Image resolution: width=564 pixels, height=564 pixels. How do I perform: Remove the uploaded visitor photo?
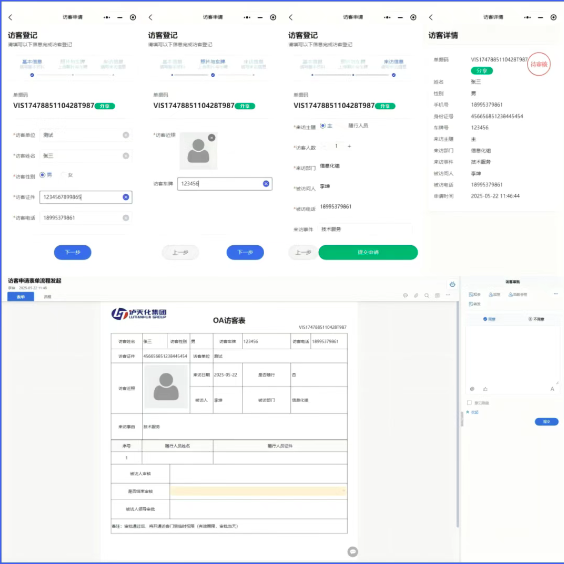(x=212, y=137)
